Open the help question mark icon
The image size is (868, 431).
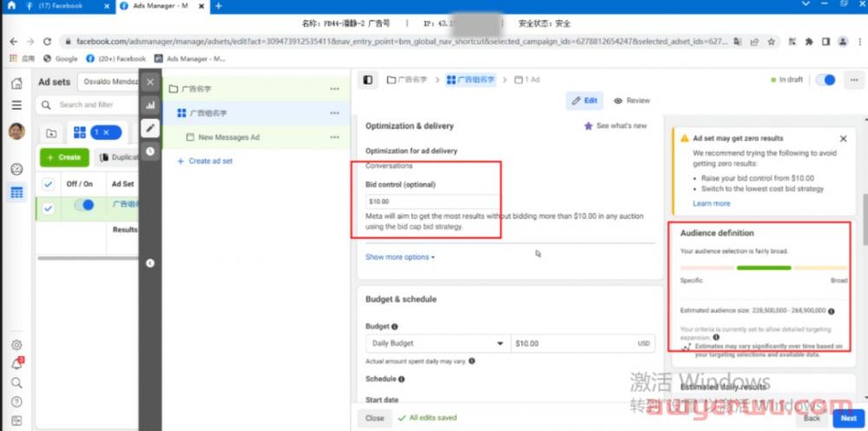(17, 401)
